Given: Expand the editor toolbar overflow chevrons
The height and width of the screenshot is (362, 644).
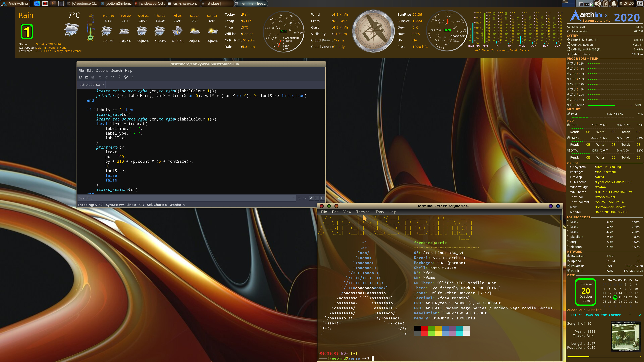Looking at the screenshot, I should tap(132, 77).
